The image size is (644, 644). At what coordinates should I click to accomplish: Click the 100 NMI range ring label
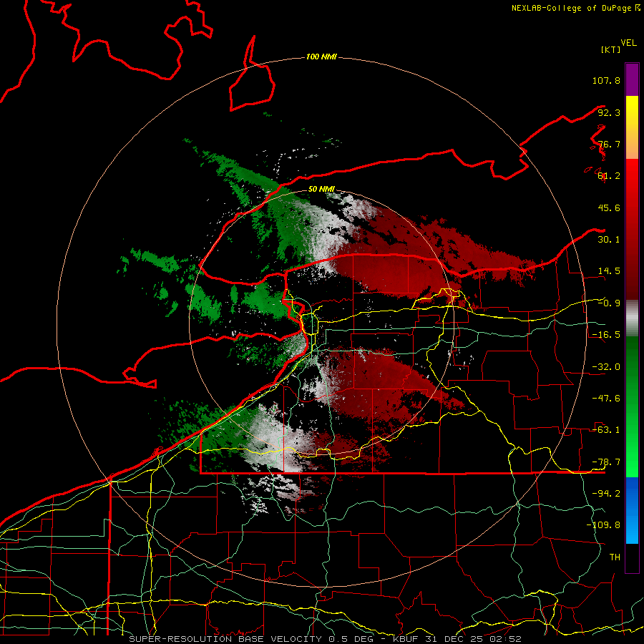321,57
